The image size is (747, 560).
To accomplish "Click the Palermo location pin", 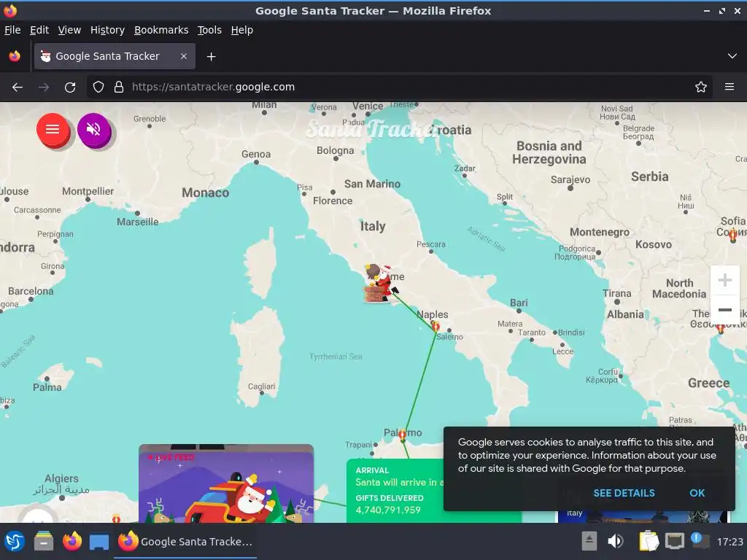I will click(x=403, y=435).
